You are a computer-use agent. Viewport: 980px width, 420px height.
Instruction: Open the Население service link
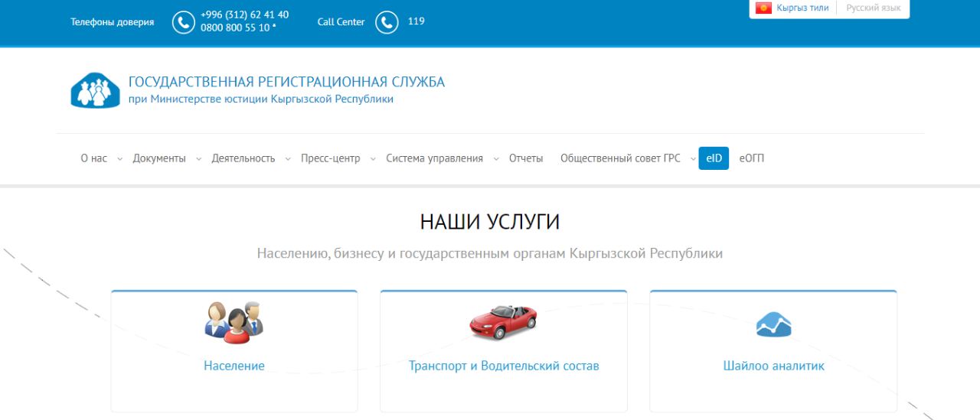(x=234, y=366)
